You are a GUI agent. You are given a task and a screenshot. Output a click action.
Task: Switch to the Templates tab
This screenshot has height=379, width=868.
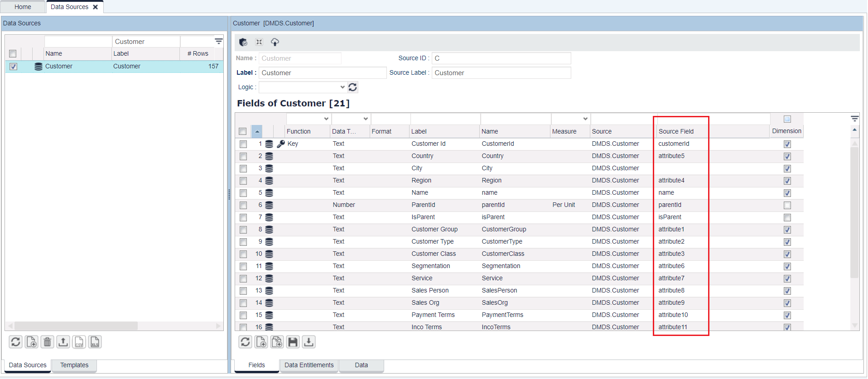tap(74, 365)
